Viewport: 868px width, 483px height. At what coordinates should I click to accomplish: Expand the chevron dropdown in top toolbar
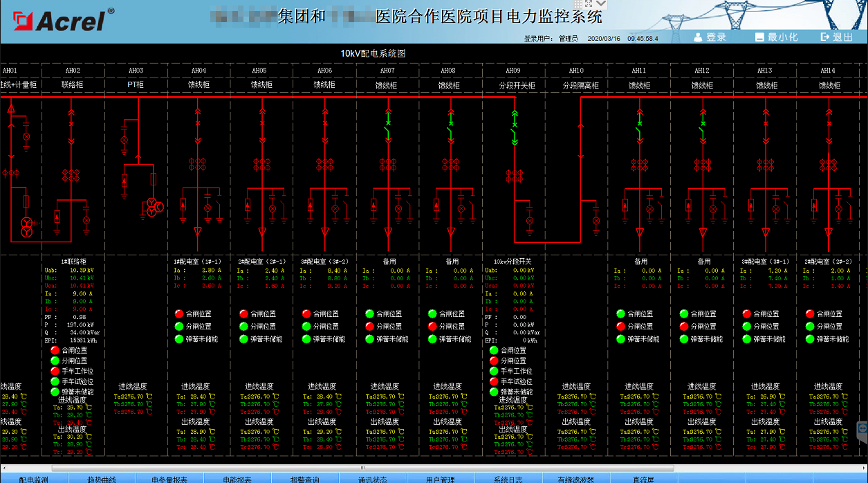[600, 3]
